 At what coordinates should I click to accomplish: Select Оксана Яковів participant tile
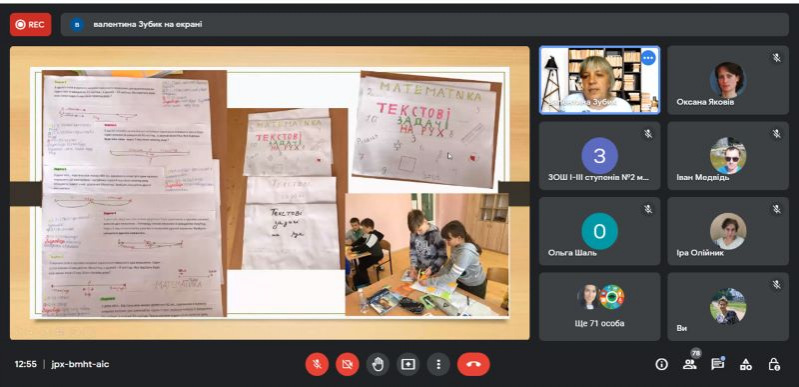[x=728, y=80]
